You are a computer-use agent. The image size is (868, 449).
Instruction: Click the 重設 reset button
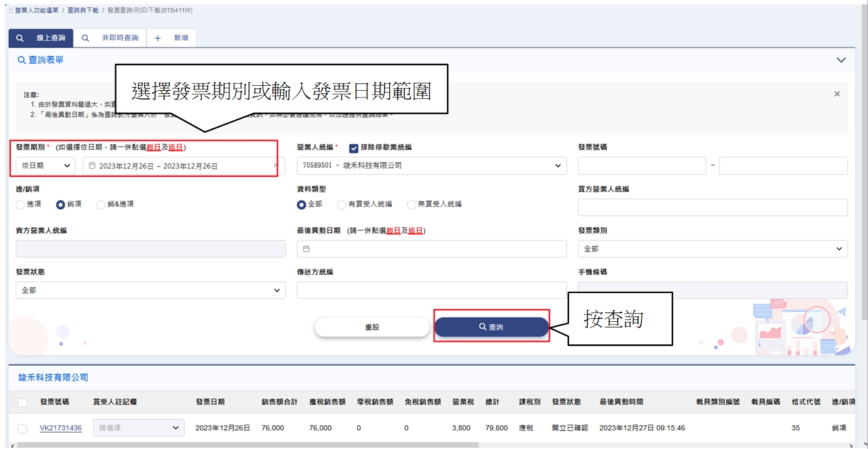point(372,327)
